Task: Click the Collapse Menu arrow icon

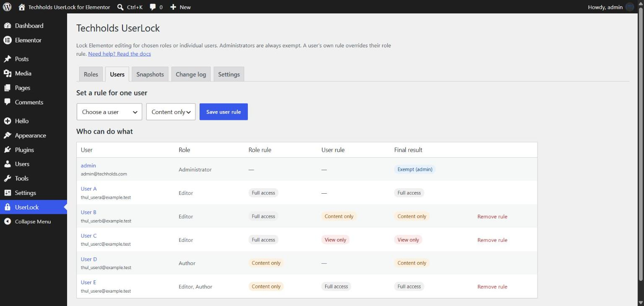Action: pyautogui.click(x=8, y=221)
